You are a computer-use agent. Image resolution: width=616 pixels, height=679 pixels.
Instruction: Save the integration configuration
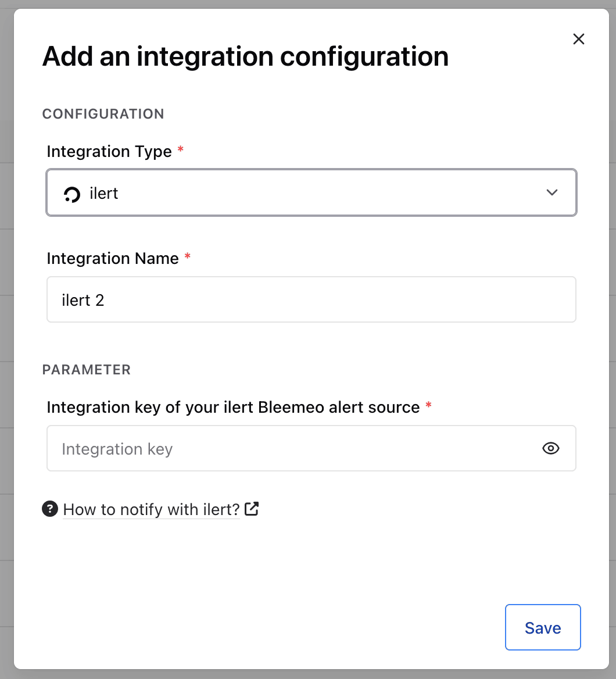pos(543,627)
